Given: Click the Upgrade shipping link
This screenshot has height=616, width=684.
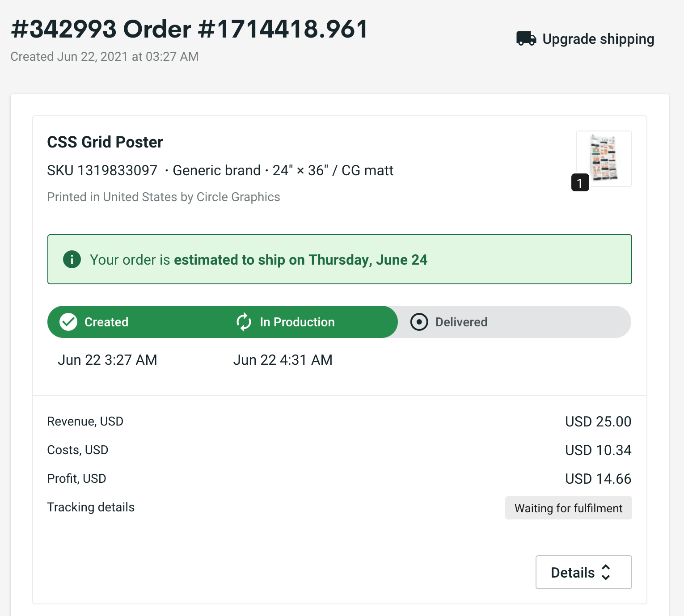Looking at the screenshot, I should [598, 39].
